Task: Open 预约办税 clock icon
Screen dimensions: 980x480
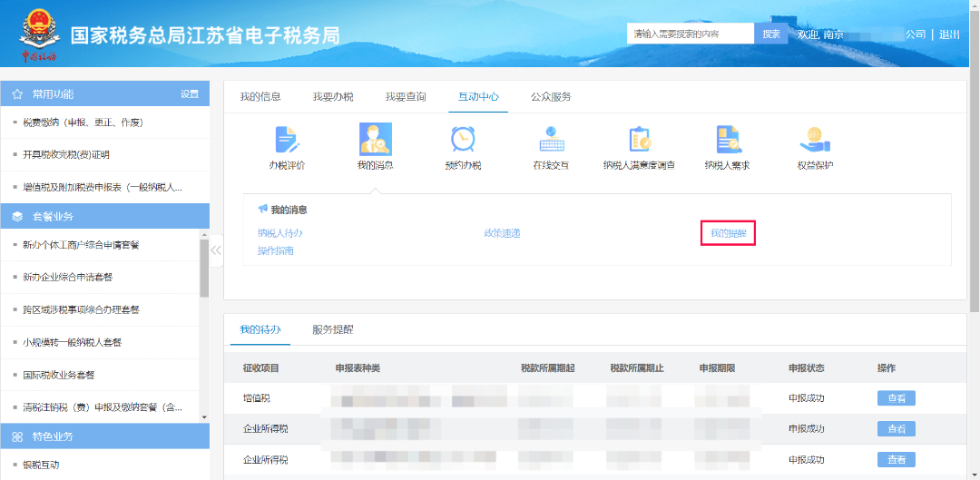Action: tap(463, 140)
